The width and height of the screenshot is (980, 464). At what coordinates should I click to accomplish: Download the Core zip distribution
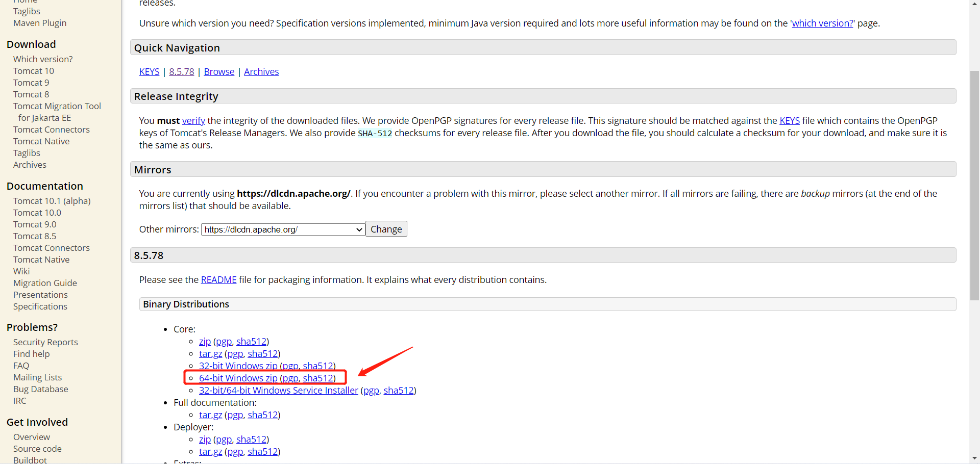coord(205,342)
